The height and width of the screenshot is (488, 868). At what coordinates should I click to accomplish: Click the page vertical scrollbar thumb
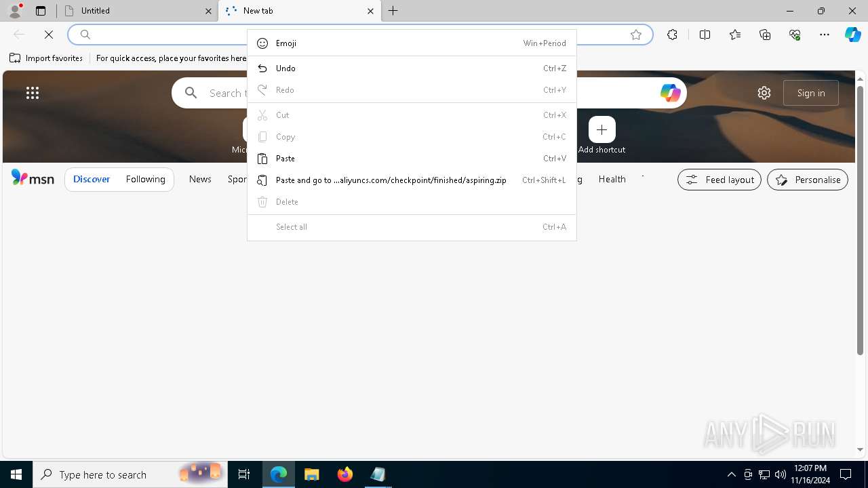click(x=861, y=220)
